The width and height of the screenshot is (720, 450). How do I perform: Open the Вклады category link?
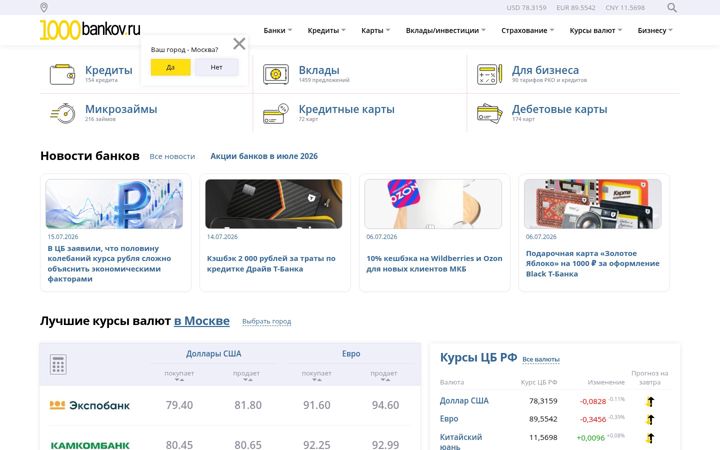coord(319,70)
